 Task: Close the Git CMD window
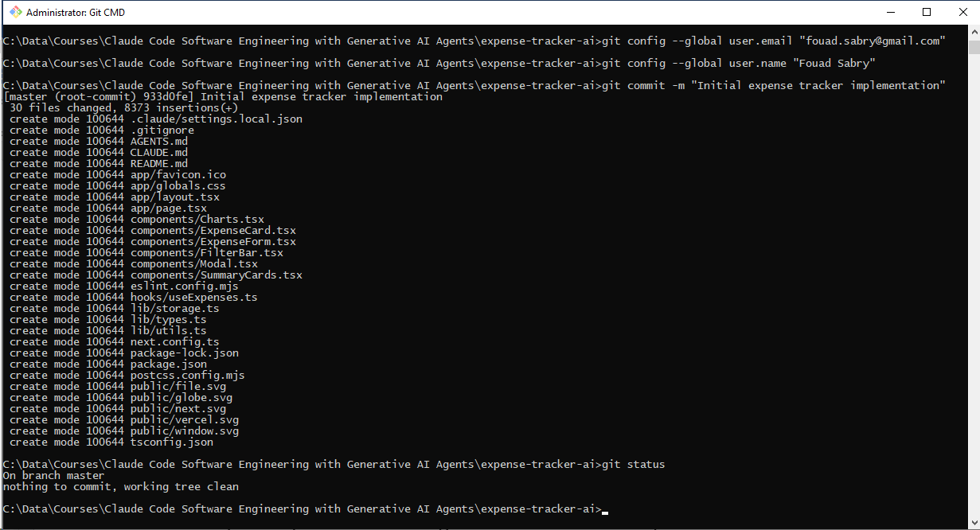[x=962, y=12]
